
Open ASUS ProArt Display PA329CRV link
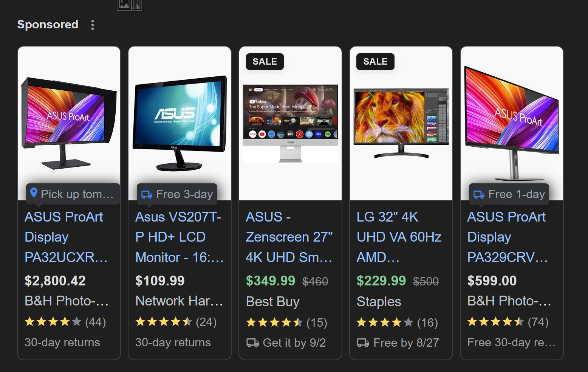(508, 237)
